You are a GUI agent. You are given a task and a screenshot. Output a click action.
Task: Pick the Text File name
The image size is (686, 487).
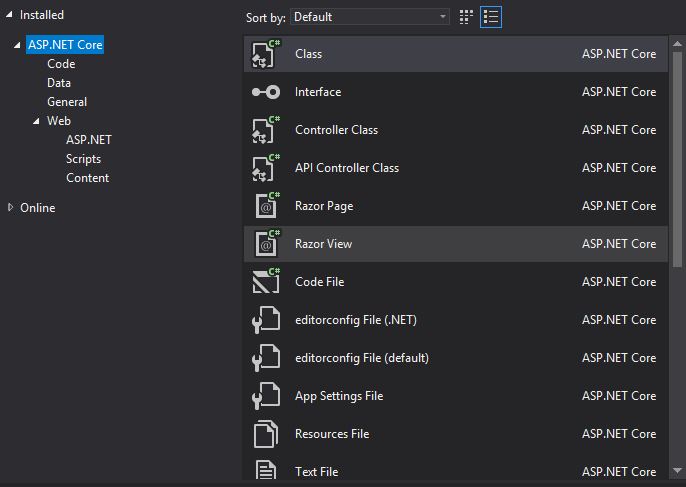[x=316, y=472]
